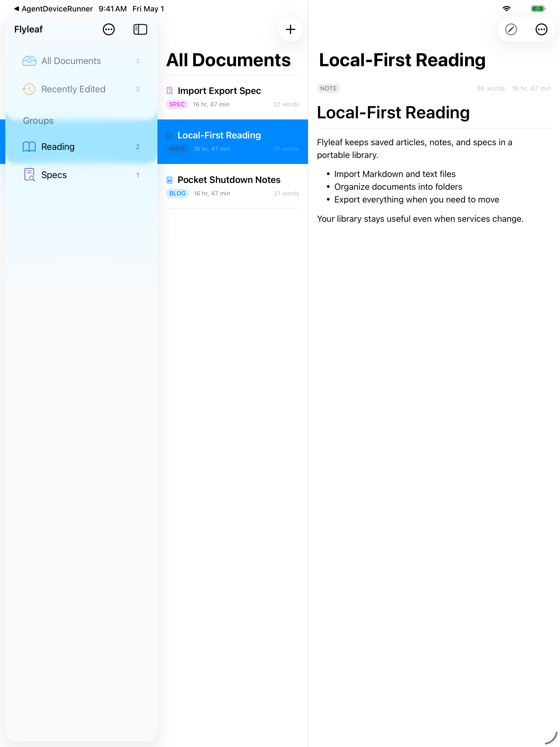
Task: Click 'Your library stays useful' sentence
Action: pyautogui.click(x=420, y=219)
